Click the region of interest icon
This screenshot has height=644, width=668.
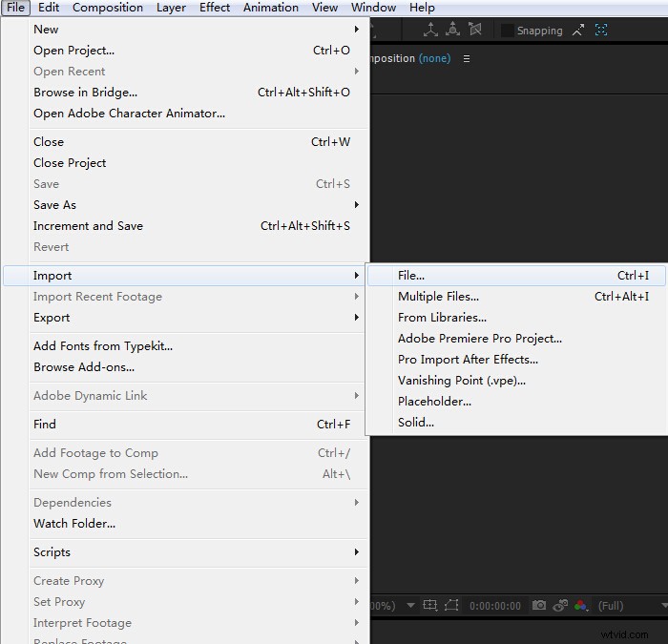(430, 605)
